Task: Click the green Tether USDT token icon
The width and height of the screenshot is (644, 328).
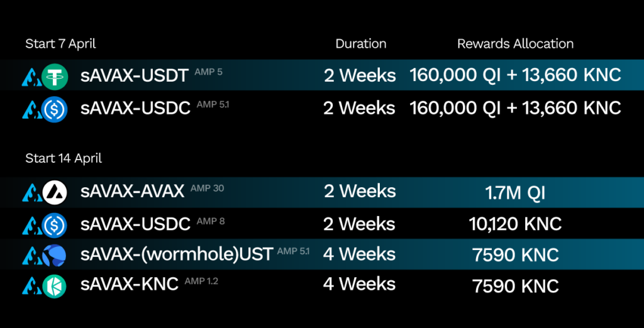Action: tap(54, 77)
